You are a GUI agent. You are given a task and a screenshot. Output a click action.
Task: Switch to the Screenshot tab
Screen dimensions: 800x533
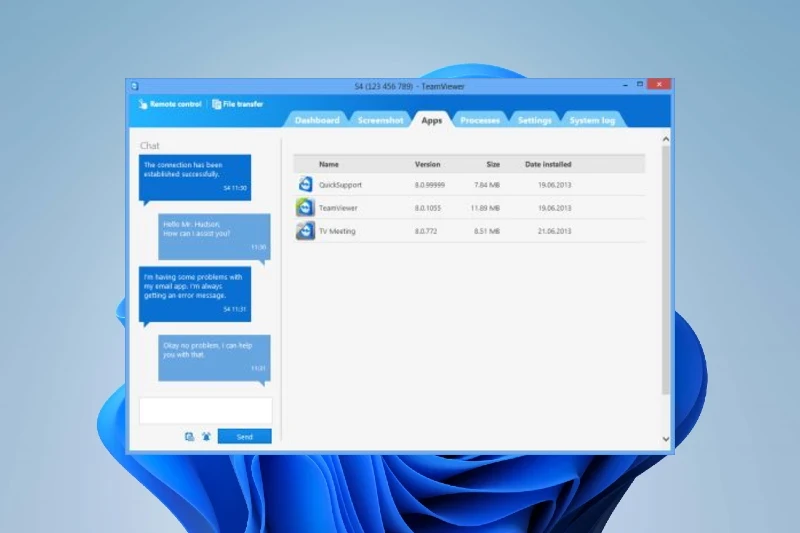click(380, 120)
